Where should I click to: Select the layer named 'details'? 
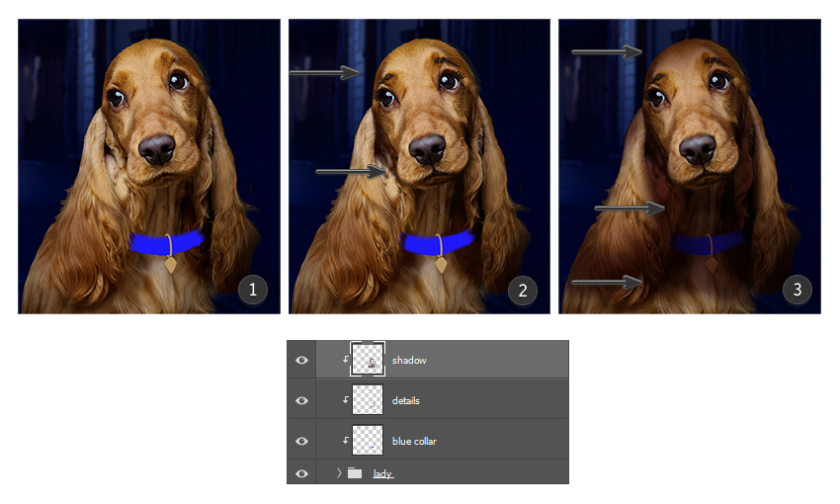pos(405,400)
